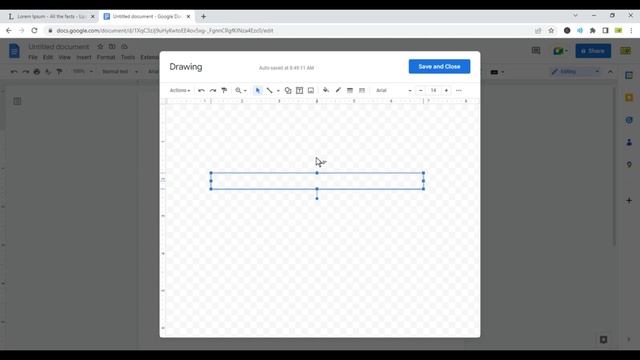This screenshot has height=360, width=640.
Task: Reload the page in Chrome
Action: [34, 31]
